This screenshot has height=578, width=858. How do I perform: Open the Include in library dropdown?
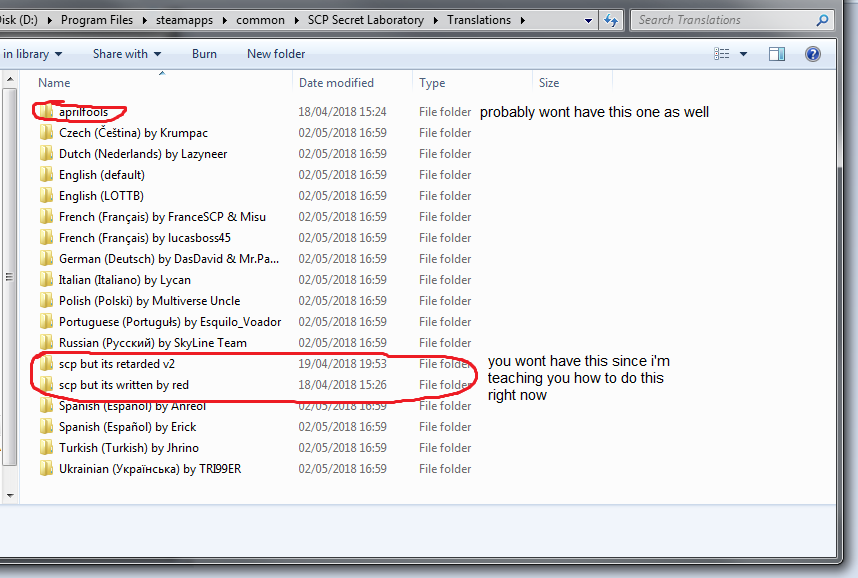[x=32, y=54]
